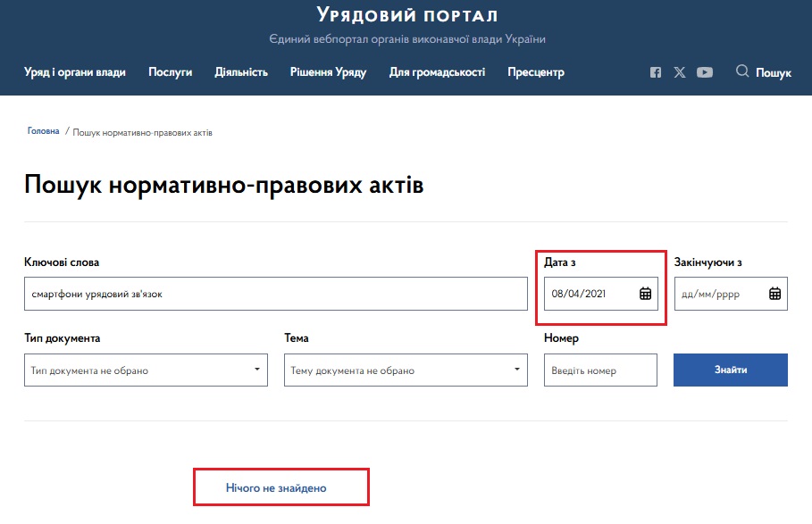Click 'Пошук нормативно-правових актів' breadcrumb text

pos(142,132)
